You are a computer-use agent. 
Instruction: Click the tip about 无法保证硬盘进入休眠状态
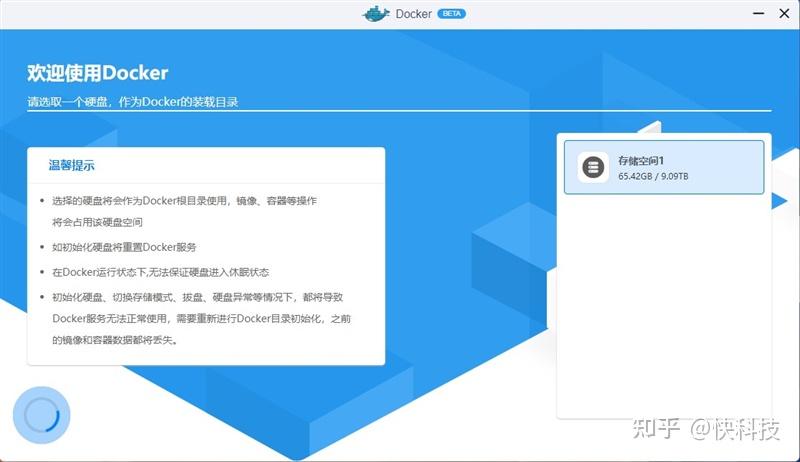tap(160, 272)
